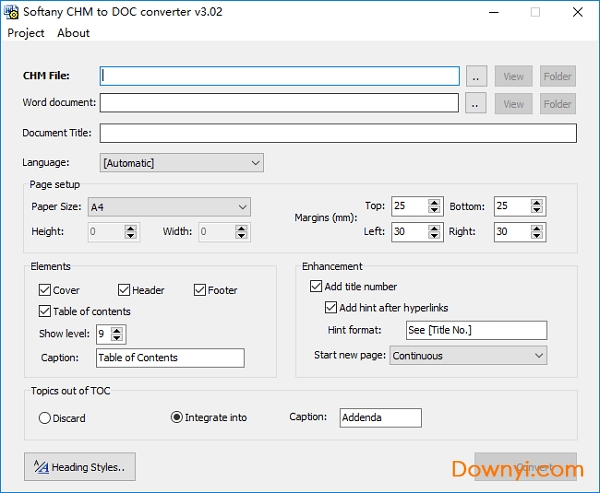The height and width of the screenshot is (493, 600).
Task: Click browse button next to CHM File field
Action: [x=477, y=76]
